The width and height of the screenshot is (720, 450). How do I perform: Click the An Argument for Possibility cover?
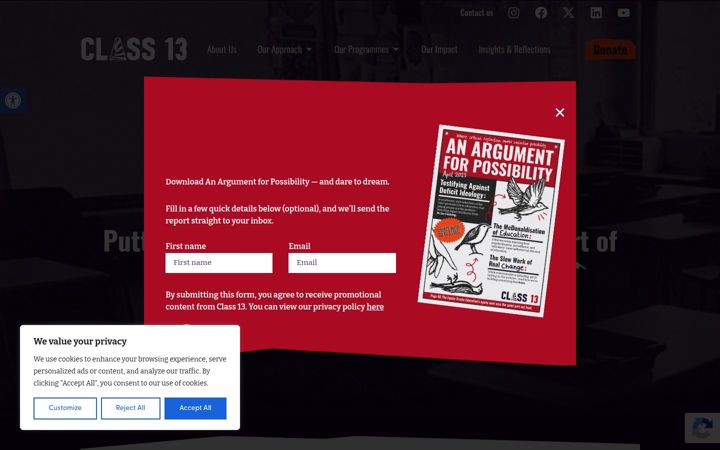pos(491,221)
